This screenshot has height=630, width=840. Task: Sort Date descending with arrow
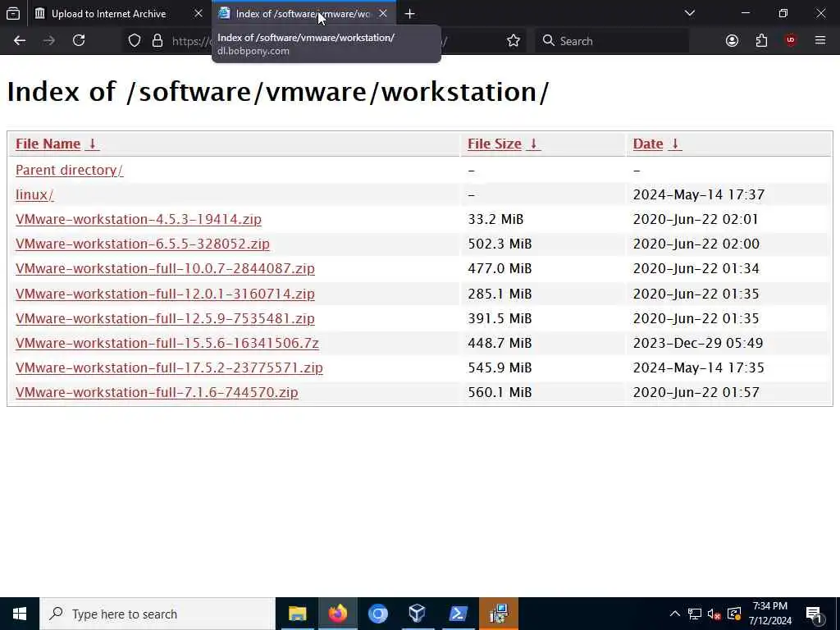(x=675, y=144)
